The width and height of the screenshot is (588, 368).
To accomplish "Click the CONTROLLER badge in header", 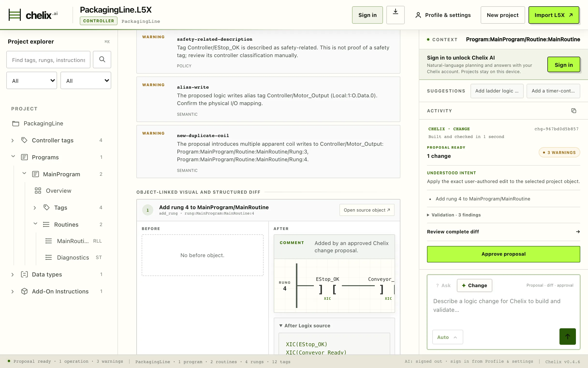I will click(x=98, y=21).
